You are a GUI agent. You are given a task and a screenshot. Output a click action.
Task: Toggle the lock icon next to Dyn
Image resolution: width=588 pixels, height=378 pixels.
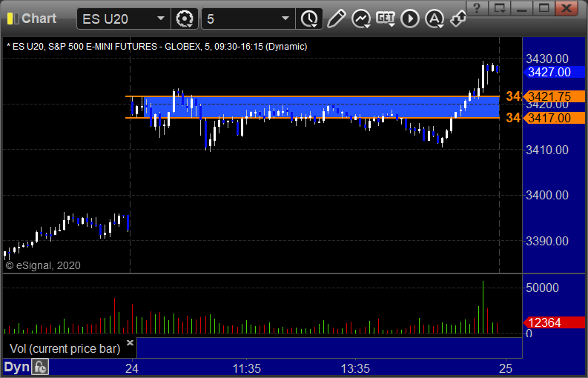(x=40, y=367)
